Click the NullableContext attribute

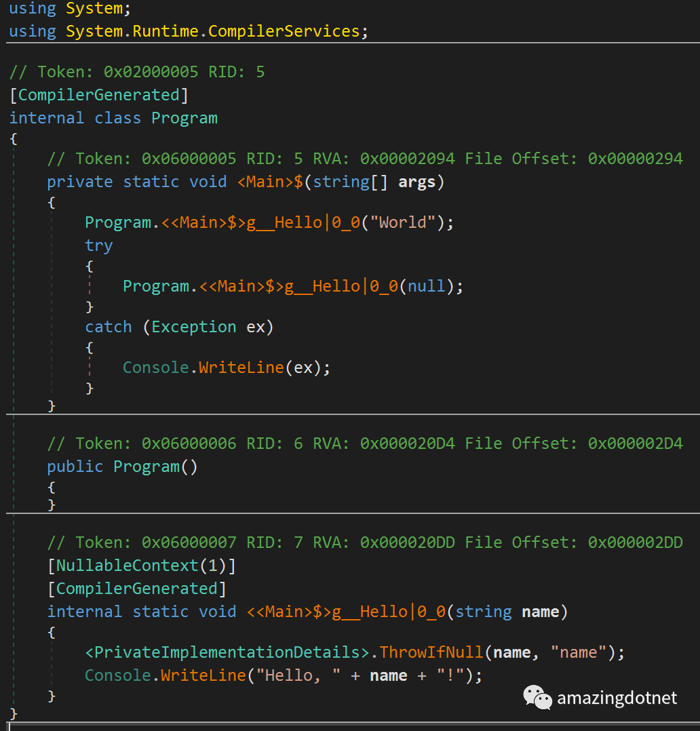pyautogui.click(x=128, y=566)
